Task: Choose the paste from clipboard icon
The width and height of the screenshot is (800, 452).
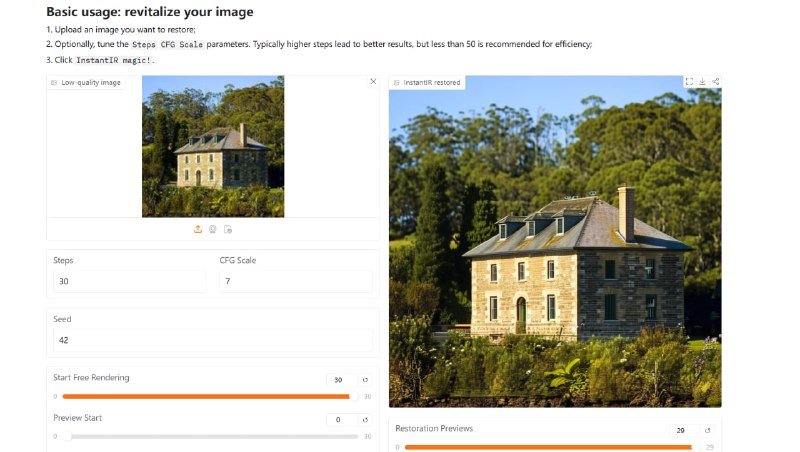Action: (228, 229)
